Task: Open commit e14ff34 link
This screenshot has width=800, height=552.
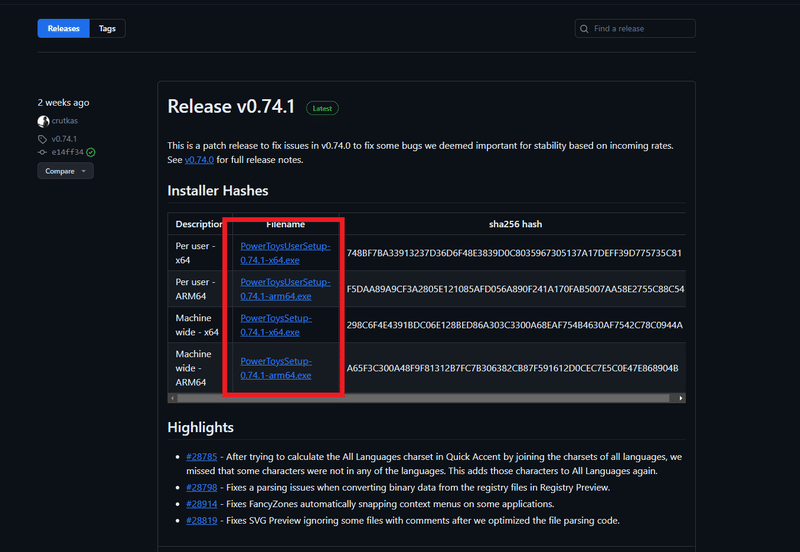Action: pos(67,152)
